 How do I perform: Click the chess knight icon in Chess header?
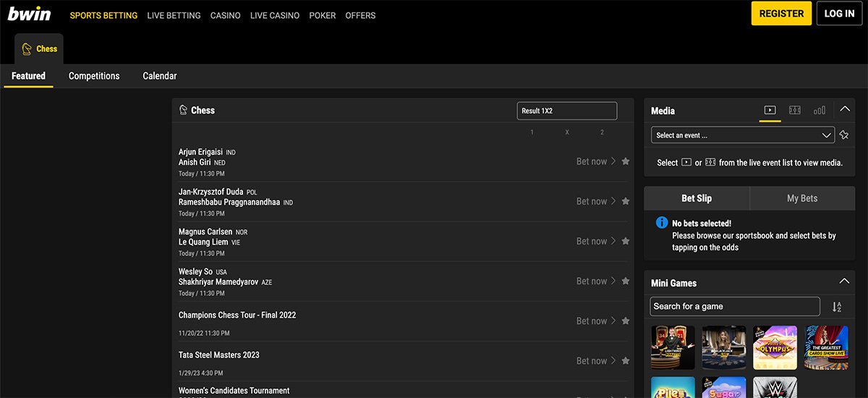click(x=184, y=111)
